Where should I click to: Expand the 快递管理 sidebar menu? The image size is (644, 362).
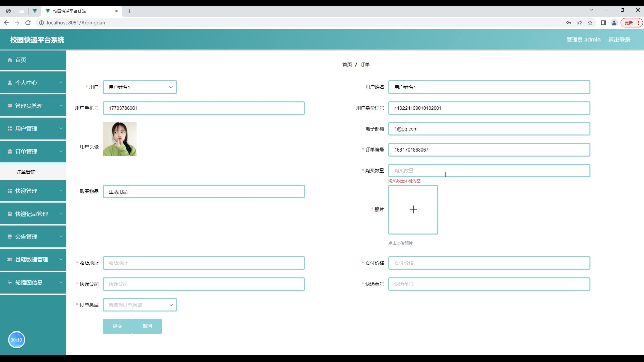point(61,191)
